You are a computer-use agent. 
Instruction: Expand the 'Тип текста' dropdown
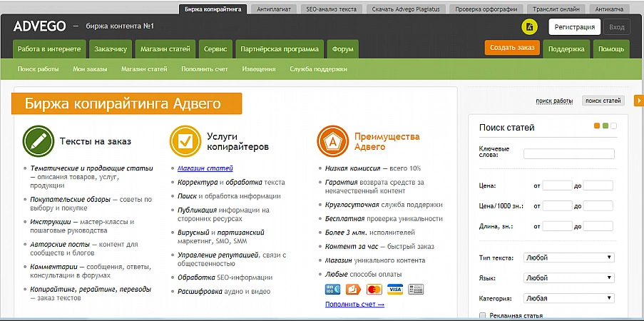[x=568, y=258]
